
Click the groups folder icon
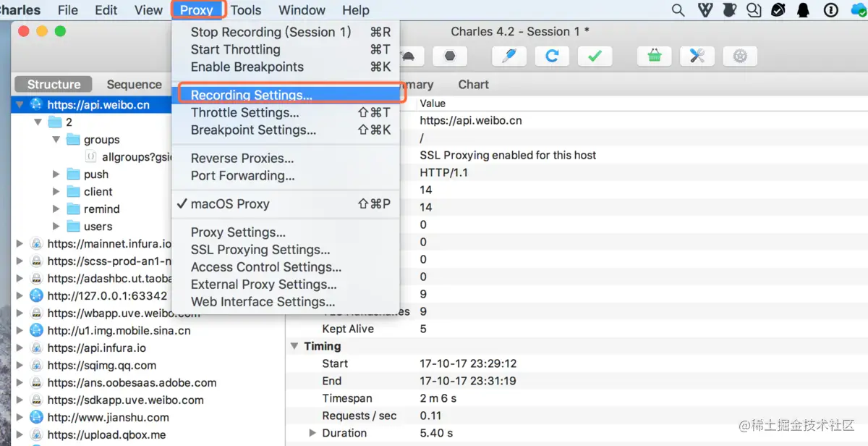(73, 139)
